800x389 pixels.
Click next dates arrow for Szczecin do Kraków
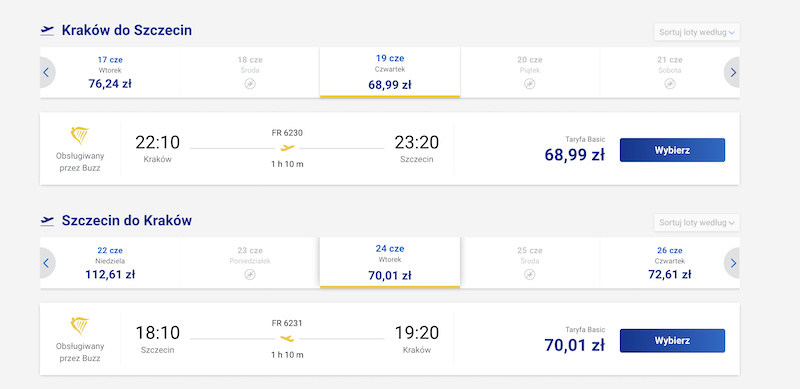pyautogui.click(x=733, y=263)
